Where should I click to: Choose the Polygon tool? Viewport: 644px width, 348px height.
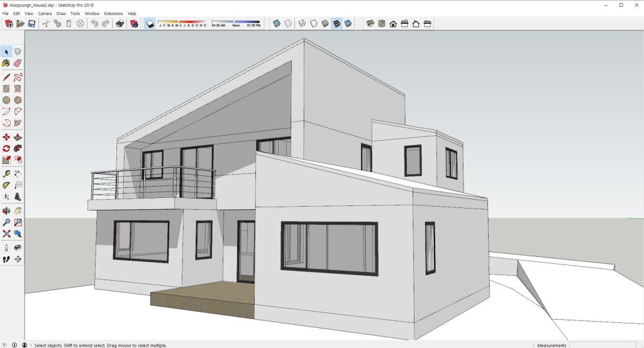click(18, 100)
